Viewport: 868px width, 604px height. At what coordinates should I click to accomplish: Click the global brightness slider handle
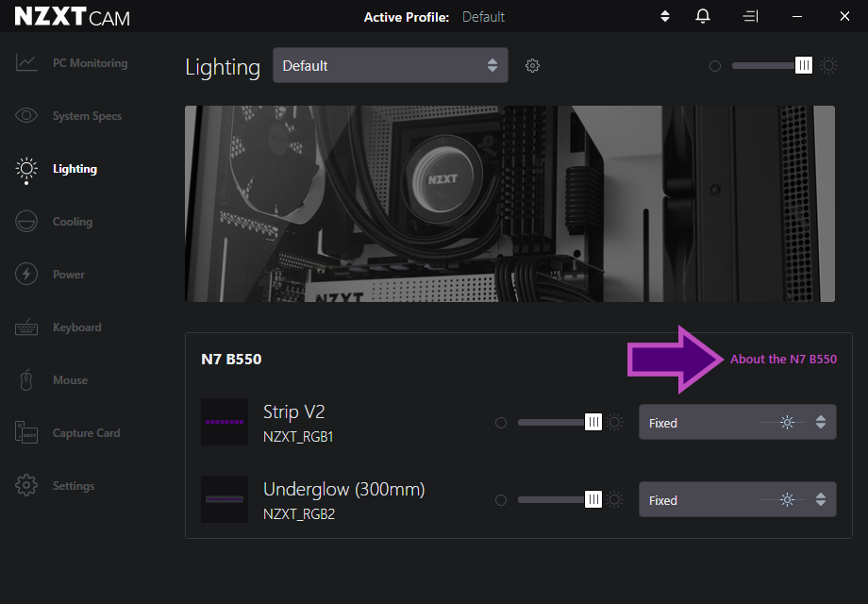click(x=803, y=66)
